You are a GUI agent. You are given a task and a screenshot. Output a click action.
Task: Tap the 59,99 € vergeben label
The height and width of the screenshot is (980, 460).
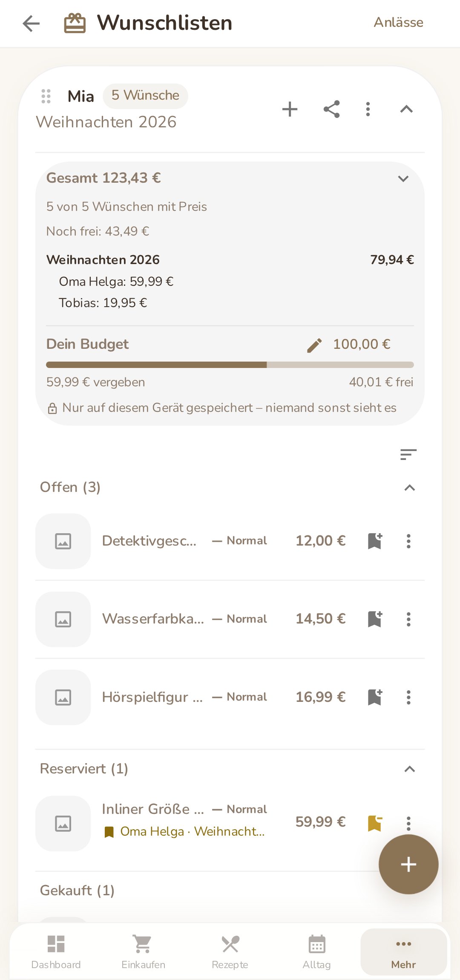95,382
